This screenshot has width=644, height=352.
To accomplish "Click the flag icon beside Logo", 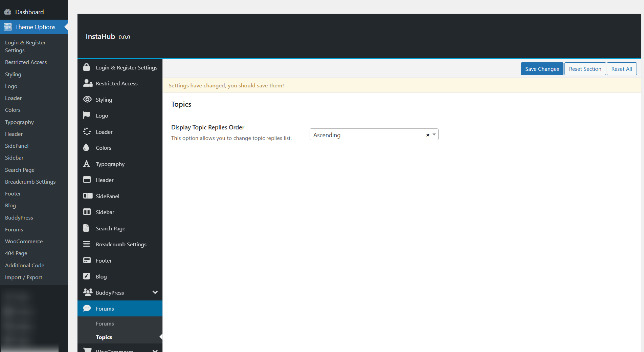I will pyautogui.click(x=87, y=115).
